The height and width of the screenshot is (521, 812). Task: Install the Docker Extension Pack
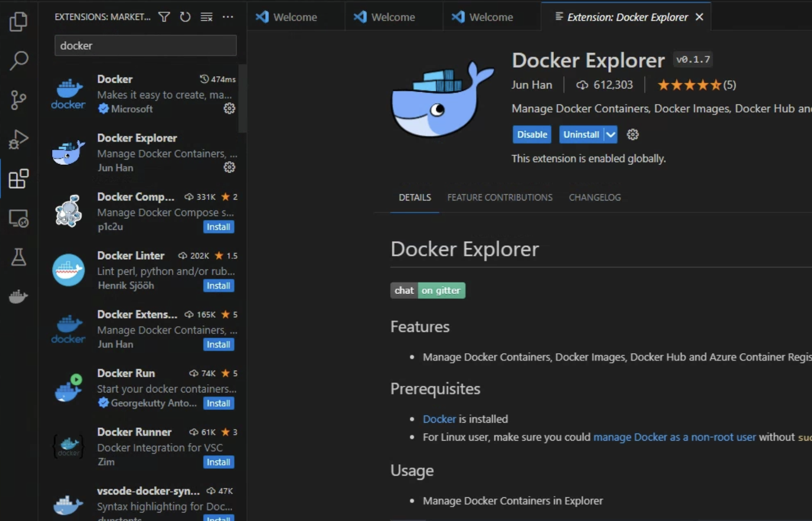click(218, 345)
